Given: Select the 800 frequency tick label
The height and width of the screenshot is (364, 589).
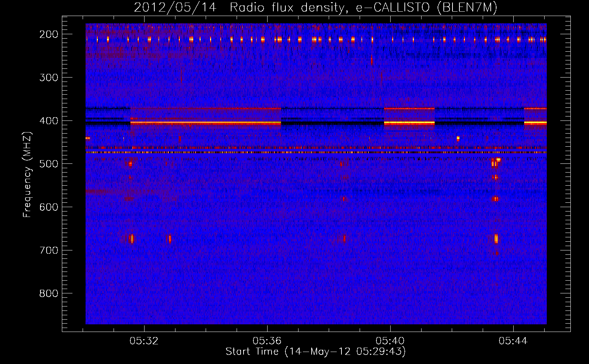Looking at the screenshot, I should click(49, 293).
